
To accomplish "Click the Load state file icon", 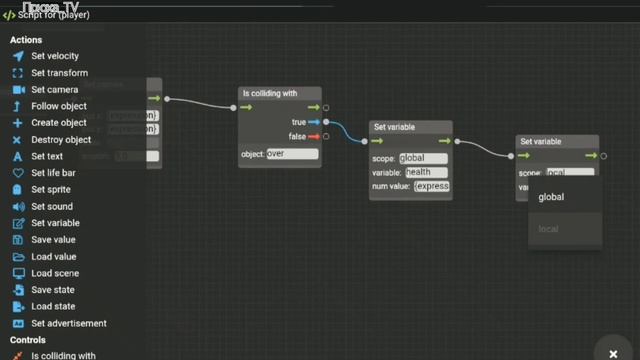I will [18, 307].
